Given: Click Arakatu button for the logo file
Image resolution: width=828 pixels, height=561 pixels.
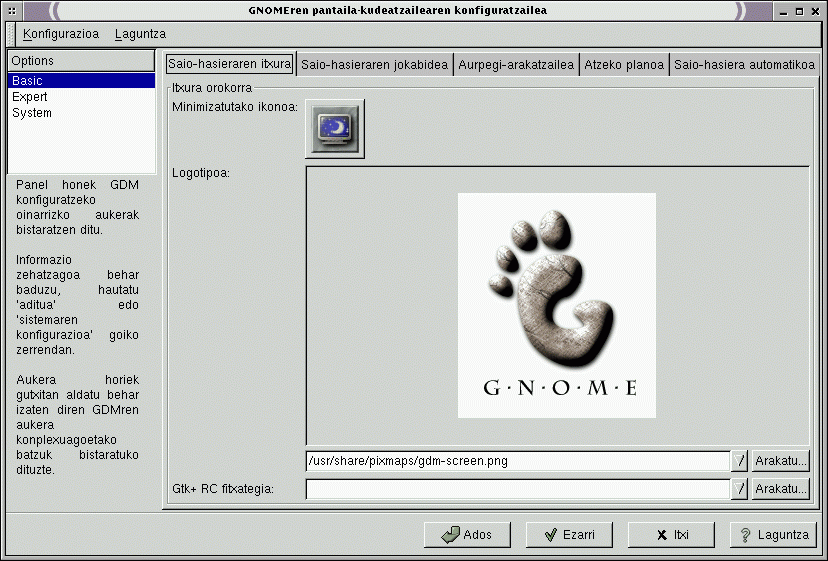Looking at the screenshot, I should click(780, 461).
